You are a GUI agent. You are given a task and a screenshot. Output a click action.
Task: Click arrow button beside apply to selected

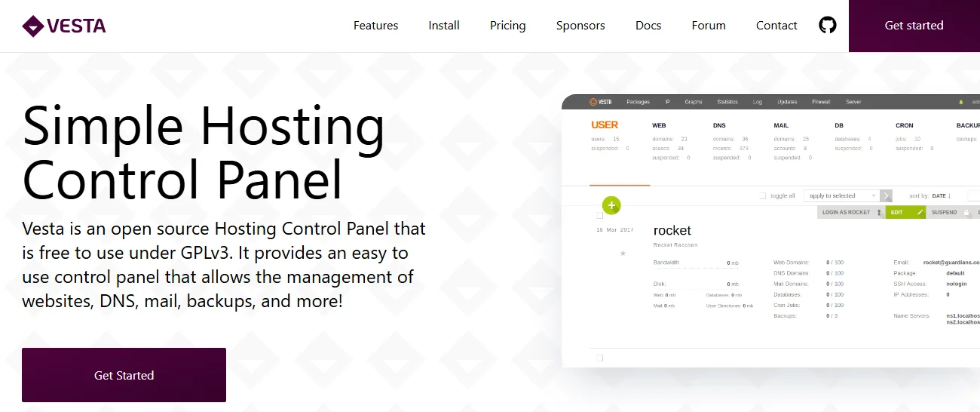pos(887,195)
